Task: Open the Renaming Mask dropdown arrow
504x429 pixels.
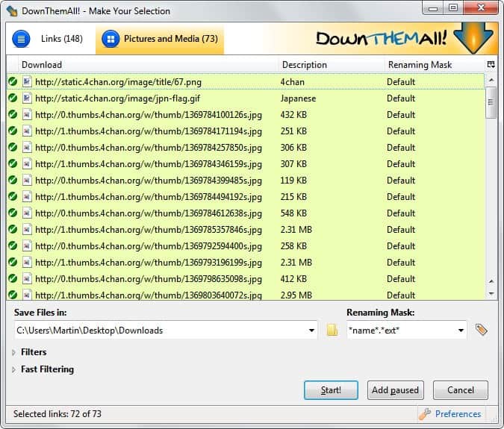Action: click(x=461, y=331)
